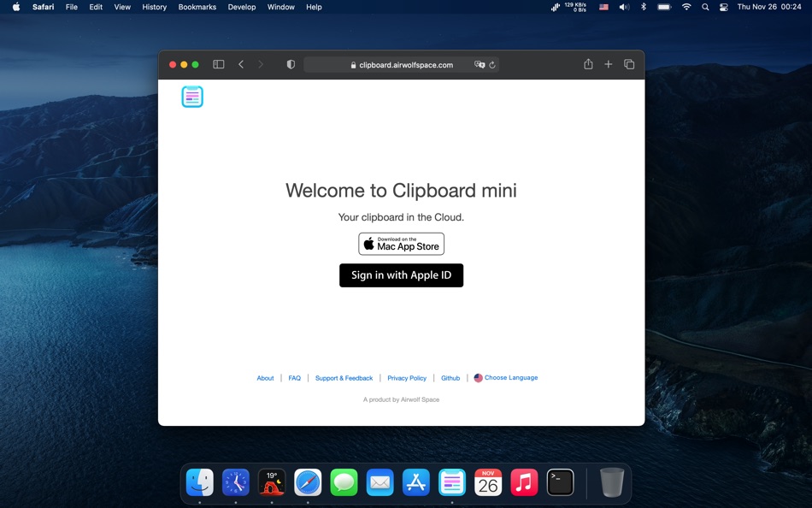Screen dimensions: 812x508
Task: Open the 19° weather app in Dock
Action: pos(272,482)
